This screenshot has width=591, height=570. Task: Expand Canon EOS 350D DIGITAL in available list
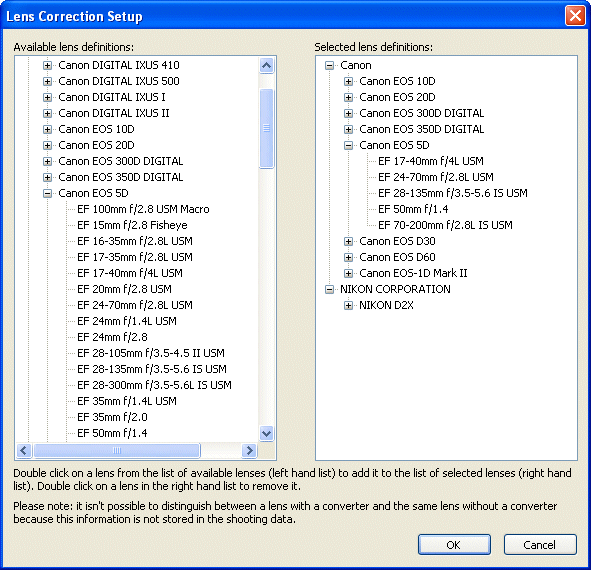pyautogui.click(x=47, y=177)
